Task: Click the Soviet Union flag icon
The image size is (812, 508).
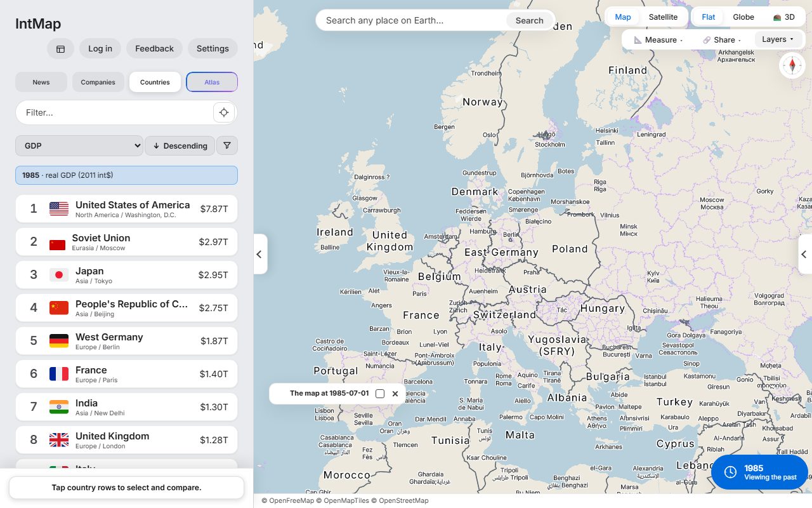Action: tap(57, 244)
